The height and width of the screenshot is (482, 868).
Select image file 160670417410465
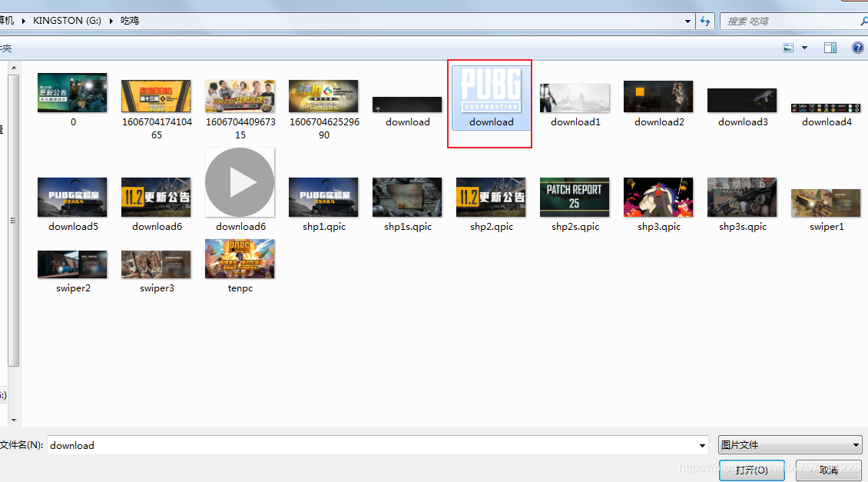point(156,110)
